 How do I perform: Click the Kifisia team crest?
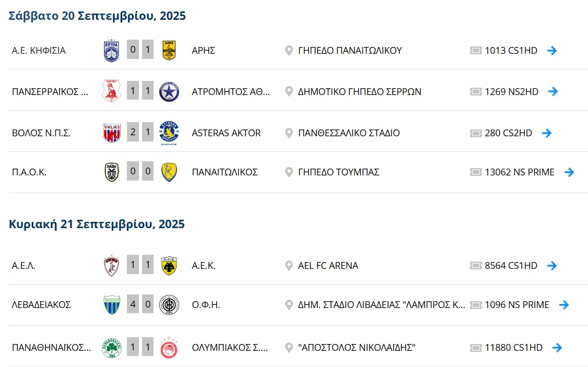point(111,51)
